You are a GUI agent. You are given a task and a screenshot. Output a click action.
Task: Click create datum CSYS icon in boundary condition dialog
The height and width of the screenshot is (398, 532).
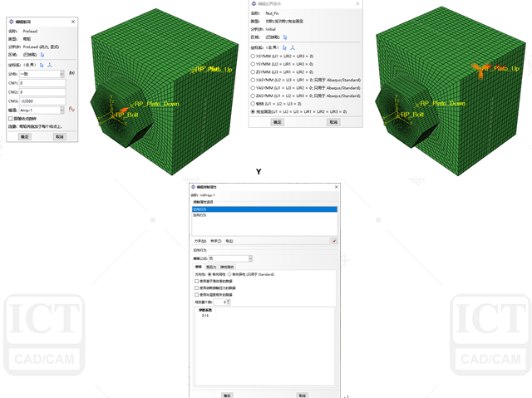[x=292, y=47]
